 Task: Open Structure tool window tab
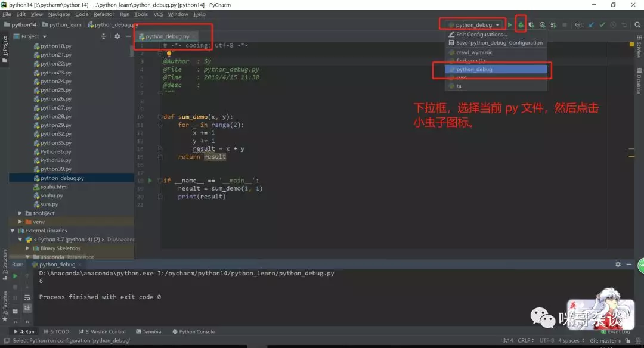[5, 265]
